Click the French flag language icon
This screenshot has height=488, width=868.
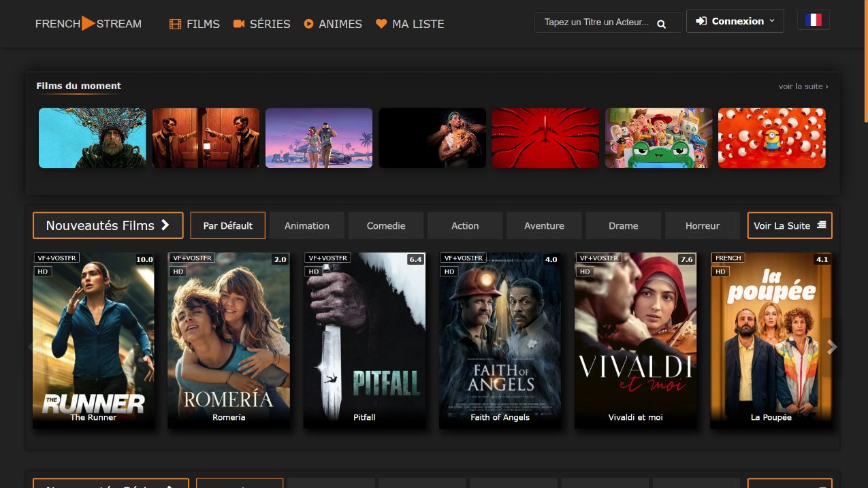[813, 20]
